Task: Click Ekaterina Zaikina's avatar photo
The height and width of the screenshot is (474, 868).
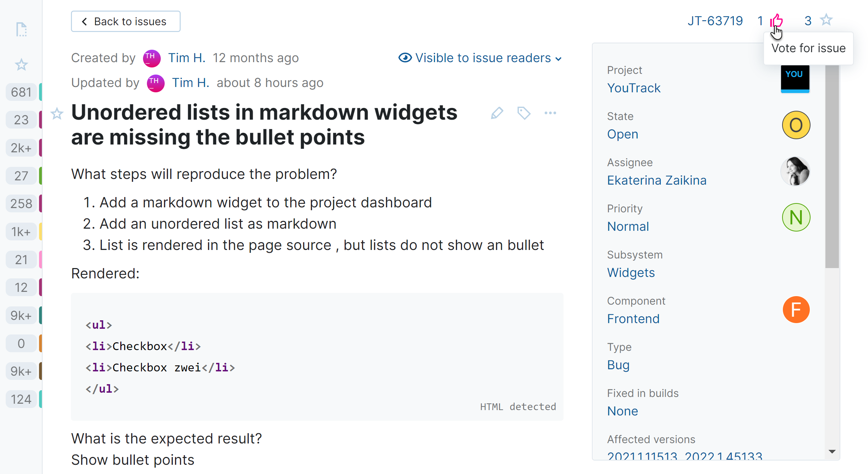Action: point(795,171)
